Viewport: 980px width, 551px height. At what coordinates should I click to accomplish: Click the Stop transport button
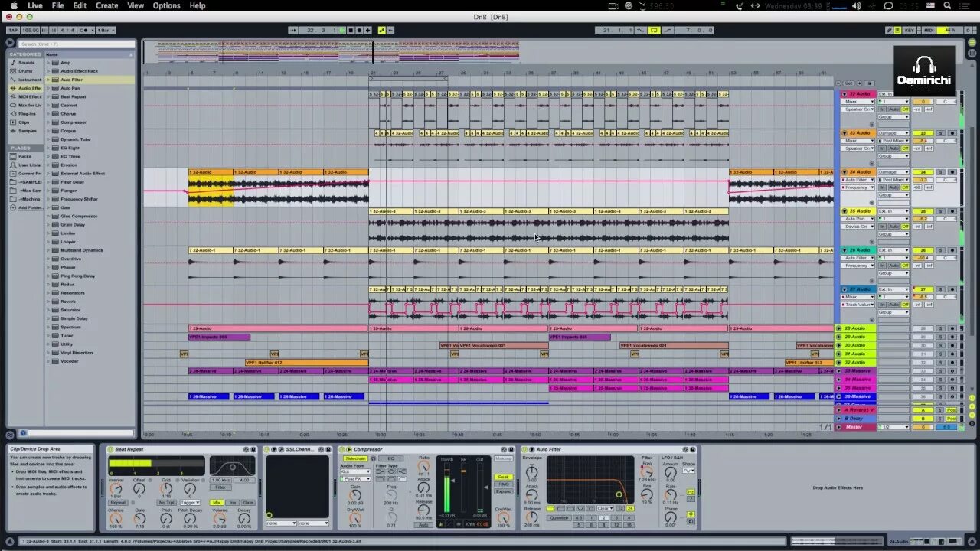coord(351,30)
